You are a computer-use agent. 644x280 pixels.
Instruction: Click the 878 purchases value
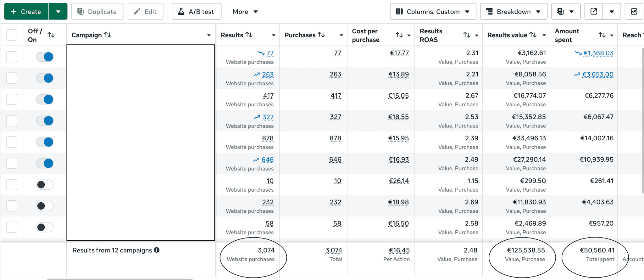336,138
